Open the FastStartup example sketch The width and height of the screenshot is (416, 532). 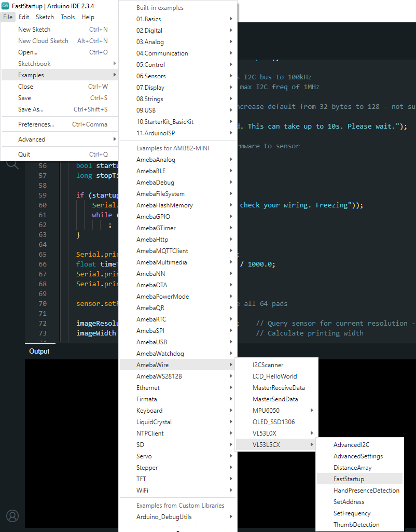pyautogui.click(x=349, y=479)
